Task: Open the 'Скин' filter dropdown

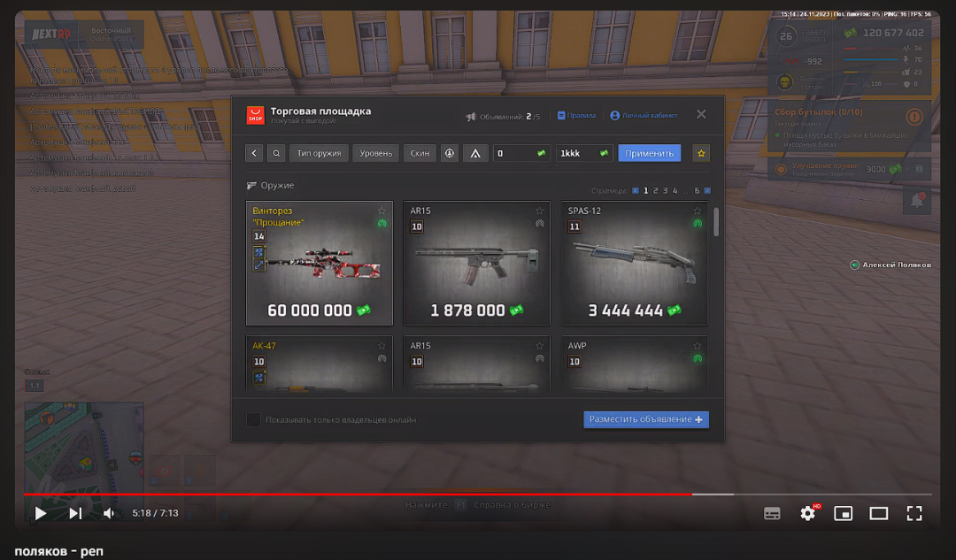Action: pyautogui.click(x=420, y=153)
